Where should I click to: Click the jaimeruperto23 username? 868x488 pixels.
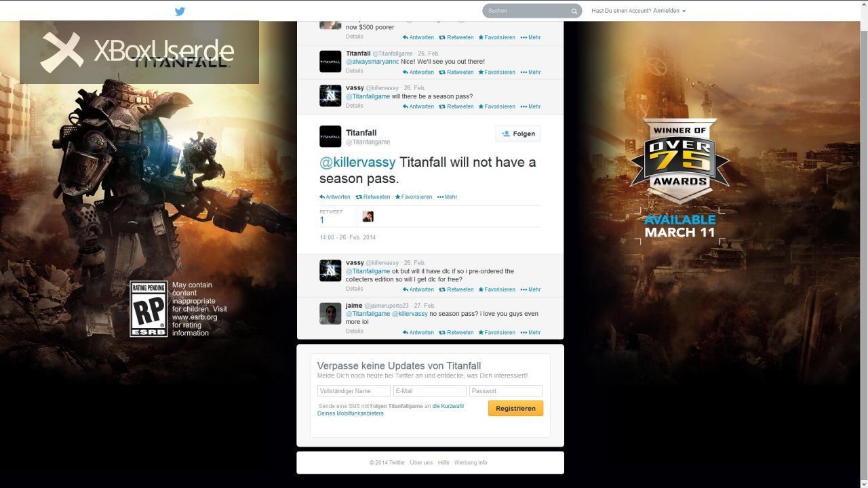pyautogui.click(x=387, y=306)
